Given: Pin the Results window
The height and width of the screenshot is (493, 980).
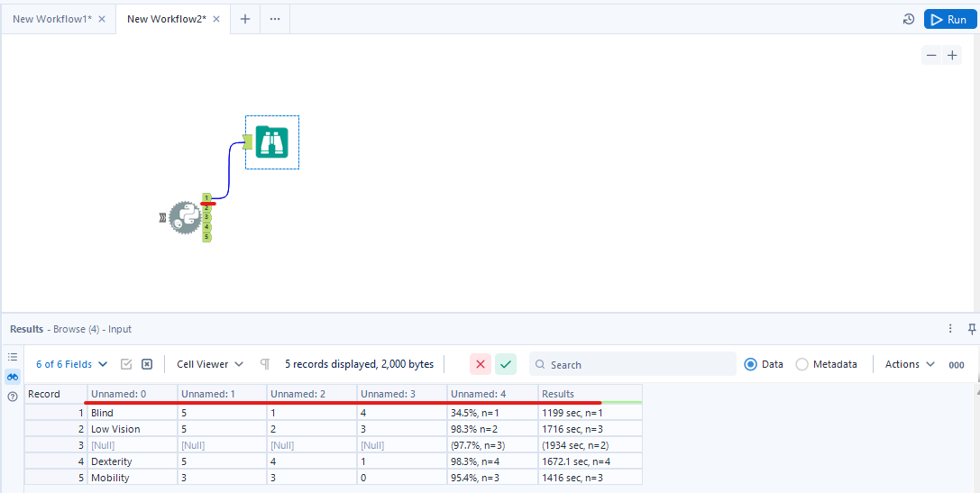Looking at the screenshot, I should pos(972,329).
